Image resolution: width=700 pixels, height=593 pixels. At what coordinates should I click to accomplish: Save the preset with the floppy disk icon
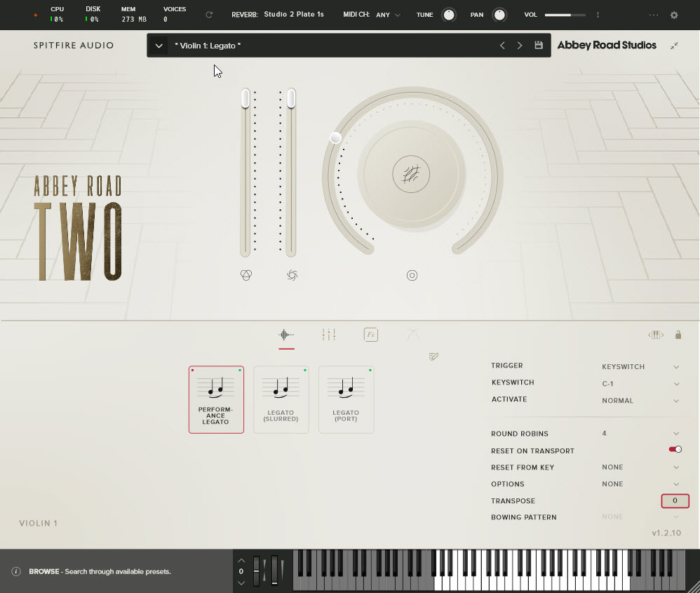539,46
